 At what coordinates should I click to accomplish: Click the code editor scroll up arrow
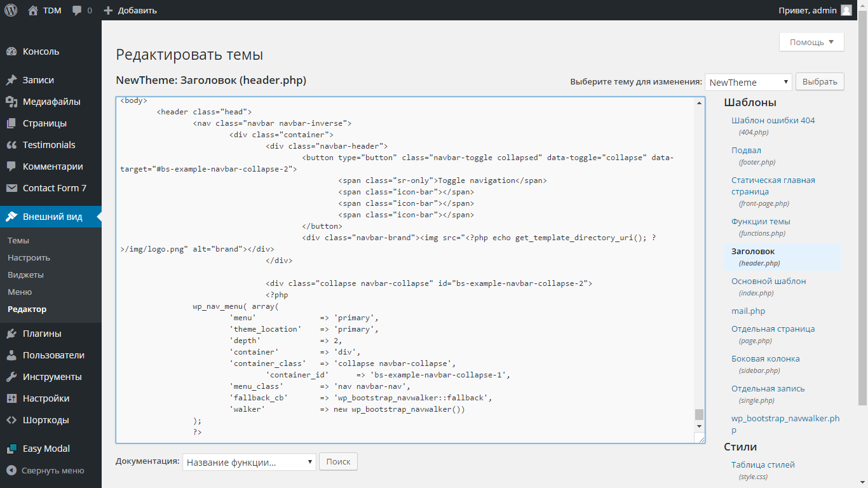coord(699,103)
